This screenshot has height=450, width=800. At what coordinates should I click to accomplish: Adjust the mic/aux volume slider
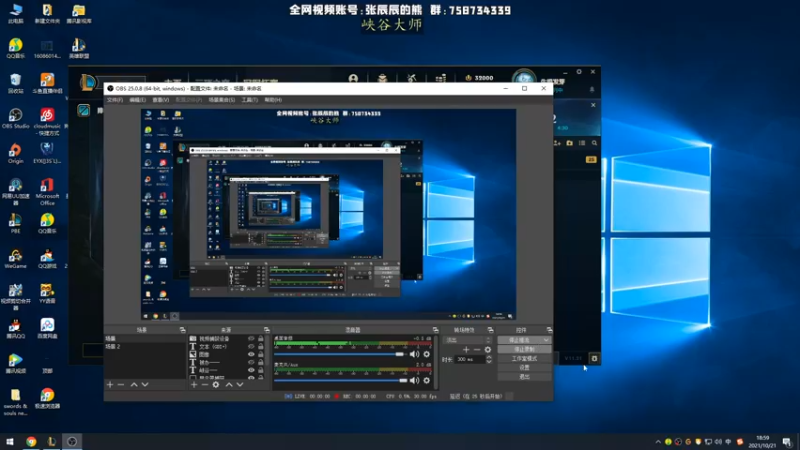click(x=340, y=380)
